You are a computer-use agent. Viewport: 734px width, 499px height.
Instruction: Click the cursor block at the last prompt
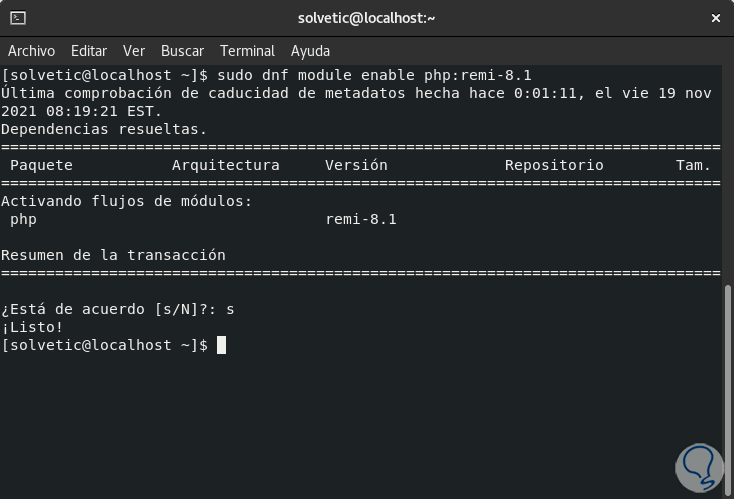coord(221,345)
